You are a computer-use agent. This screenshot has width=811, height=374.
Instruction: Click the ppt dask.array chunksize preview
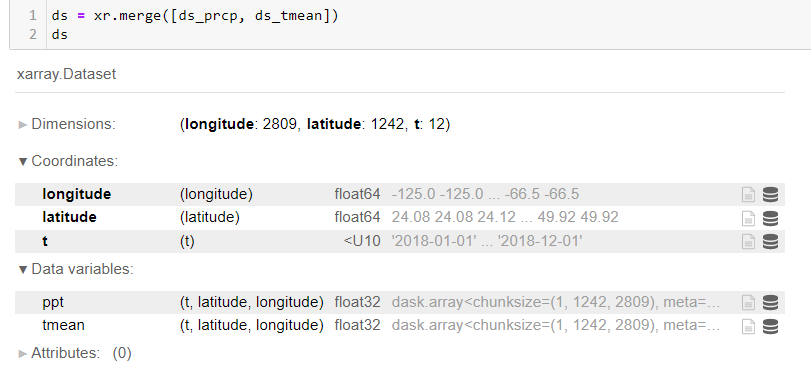pyautogui.click(x=556, y=302)
